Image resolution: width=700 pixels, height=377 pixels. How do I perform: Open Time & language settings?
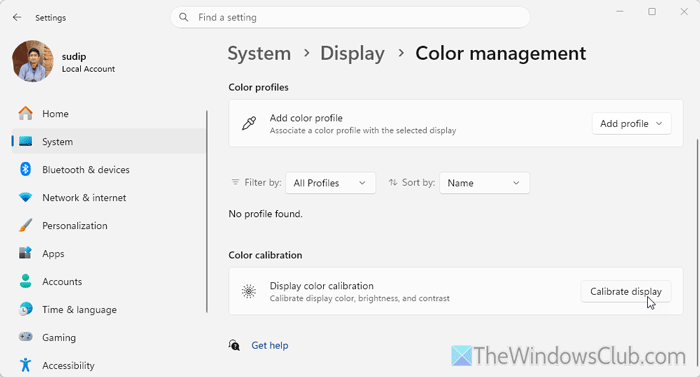[108, 310]
